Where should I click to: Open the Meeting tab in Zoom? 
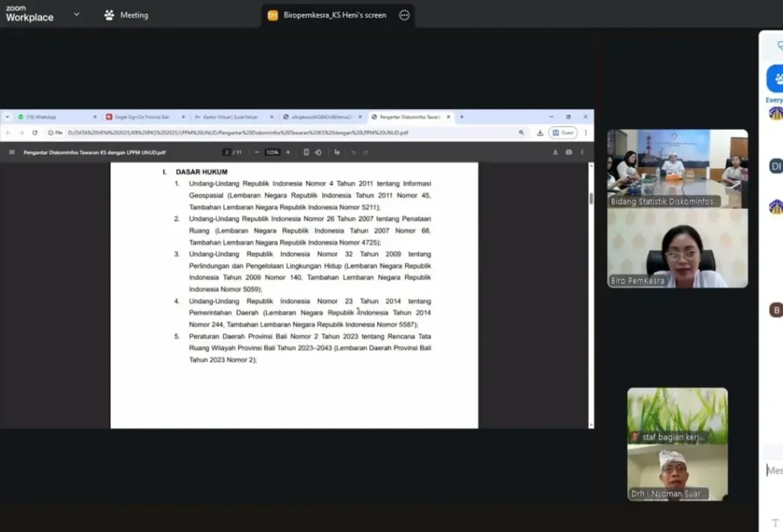click(126, 15)
